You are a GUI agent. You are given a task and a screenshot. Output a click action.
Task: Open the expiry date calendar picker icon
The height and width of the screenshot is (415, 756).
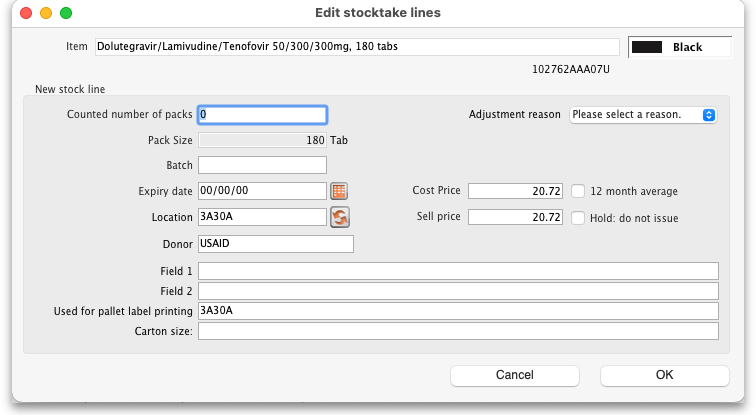pos(339,191)
